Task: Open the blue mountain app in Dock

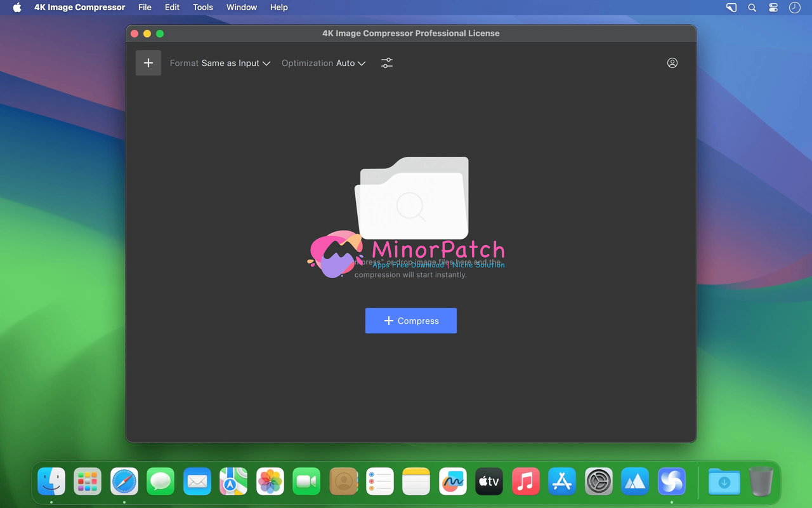Action: [635, 482]
